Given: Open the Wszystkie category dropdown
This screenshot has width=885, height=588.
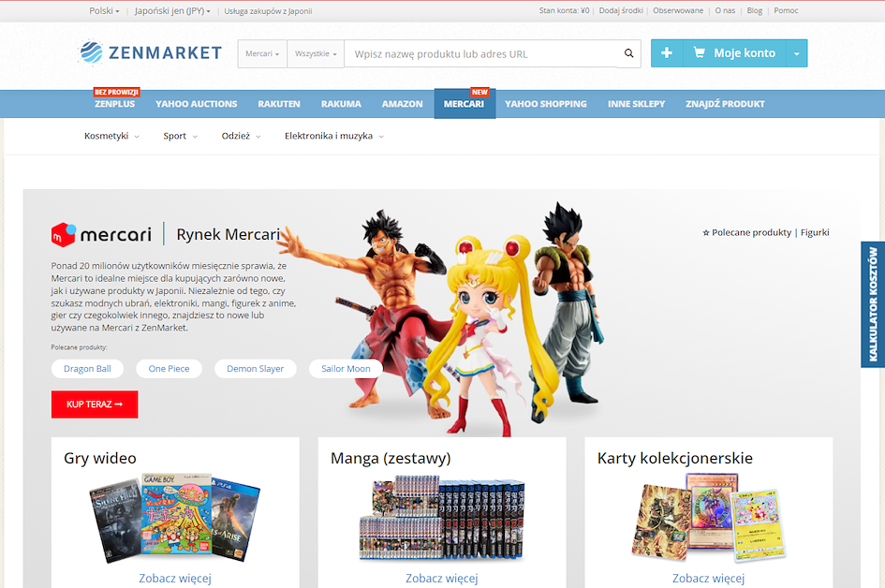Looking at the screenshot, I should pos(316,53).
